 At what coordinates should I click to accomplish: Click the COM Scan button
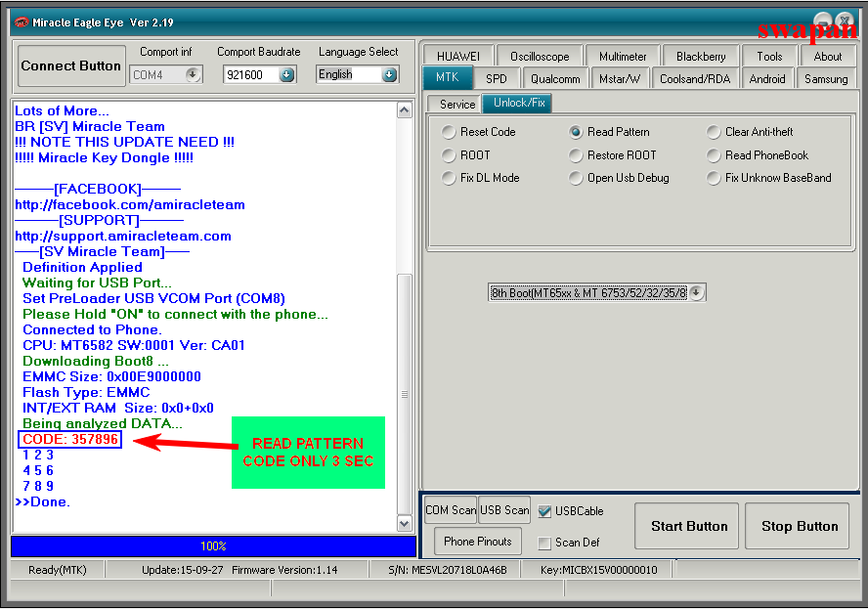point(450,510)
